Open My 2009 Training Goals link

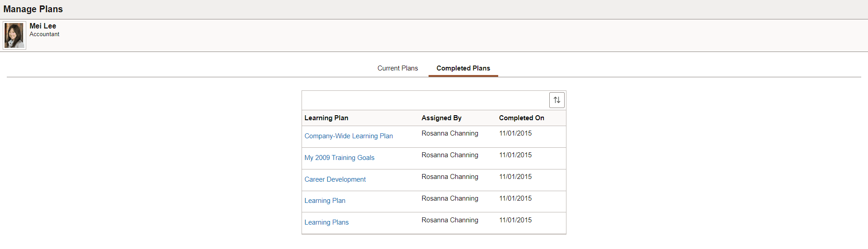pos(339,158)
